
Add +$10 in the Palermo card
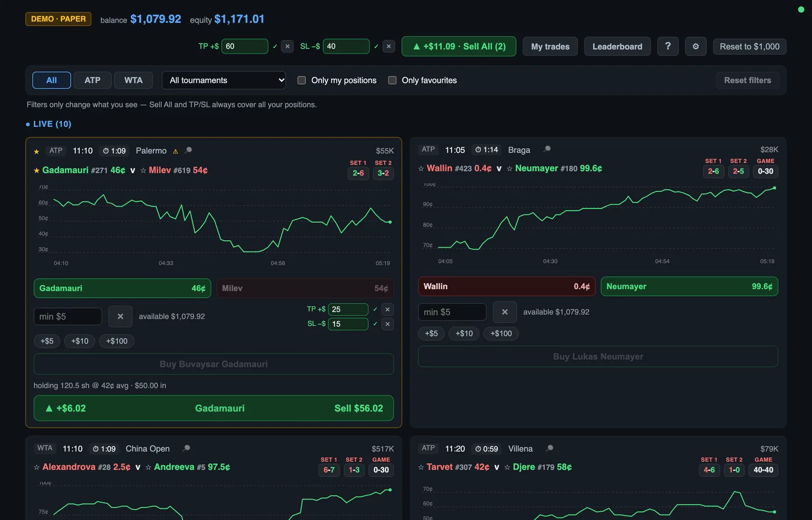(80, 341)
